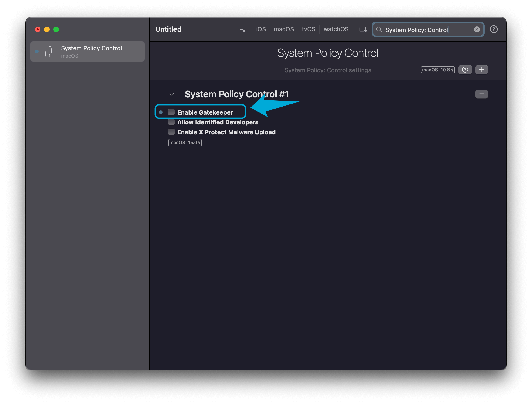Click the castle tower payload icon

(49, 51)
